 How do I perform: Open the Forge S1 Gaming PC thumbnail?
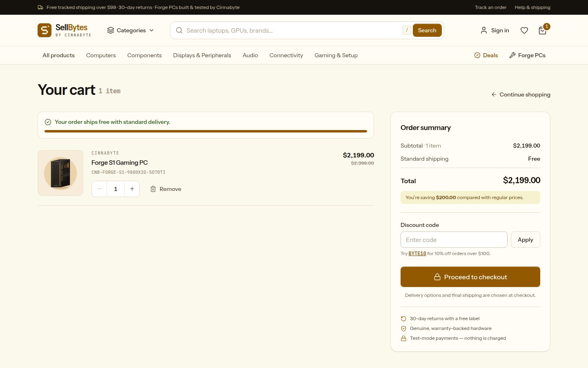(60, 173)
